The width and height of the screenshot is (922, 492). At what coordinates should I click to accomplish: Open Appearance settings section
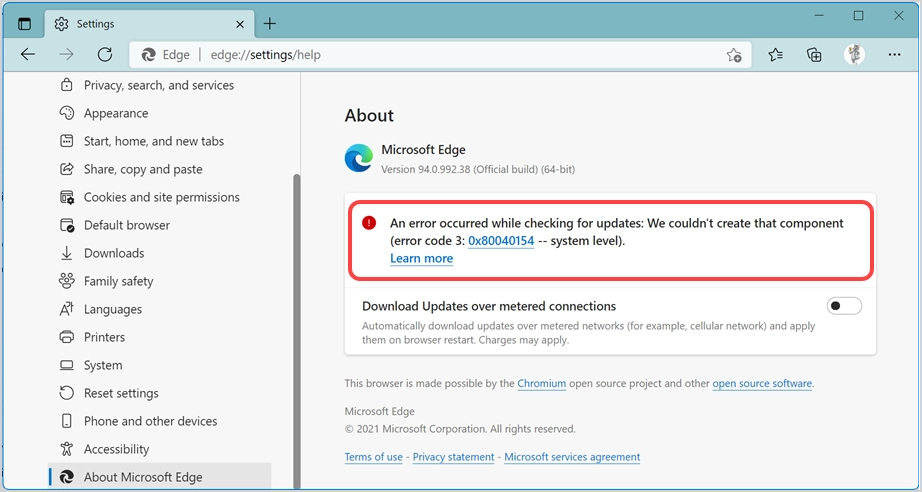(x=115, y=113)
